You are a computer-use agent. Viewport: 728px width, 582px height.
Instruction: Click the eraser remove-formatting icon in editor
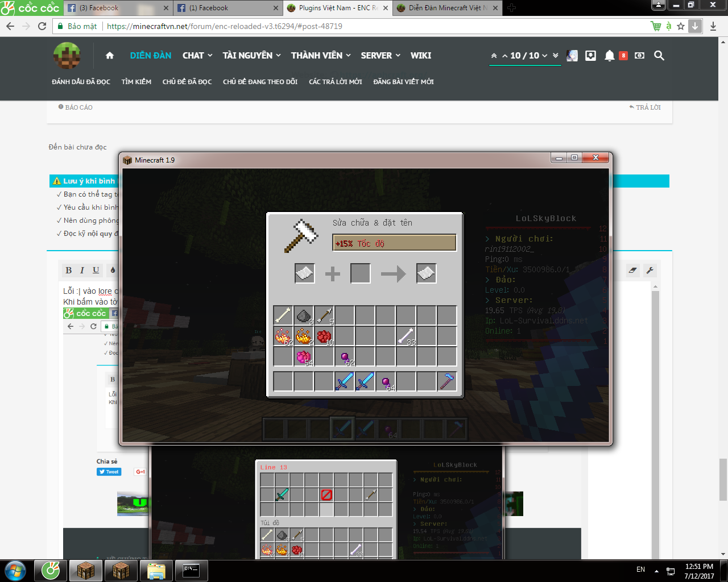tap(633, 271)
